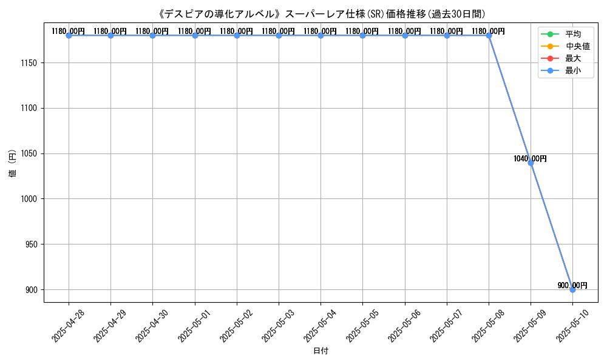Click the y-axis tick 950
Image resolution: width=607 pixels, height=364 pixels.
31,244
